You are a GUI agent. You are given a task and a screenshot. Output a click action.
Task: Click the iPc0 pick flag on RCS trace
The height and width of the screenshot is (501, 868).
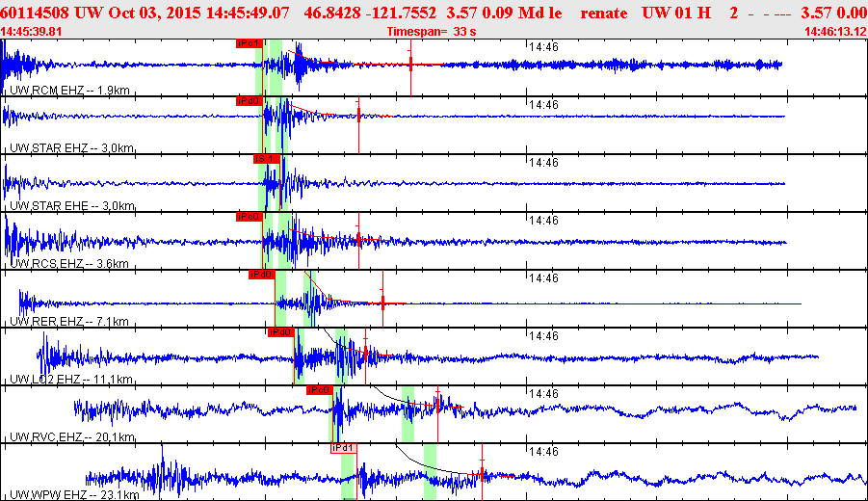coord(249,217)
